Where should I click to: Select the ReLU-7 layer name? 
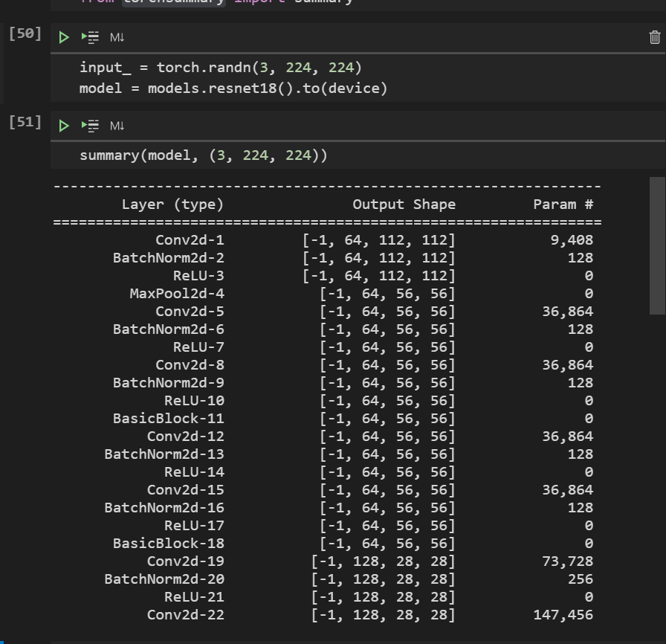coord(198,347)
